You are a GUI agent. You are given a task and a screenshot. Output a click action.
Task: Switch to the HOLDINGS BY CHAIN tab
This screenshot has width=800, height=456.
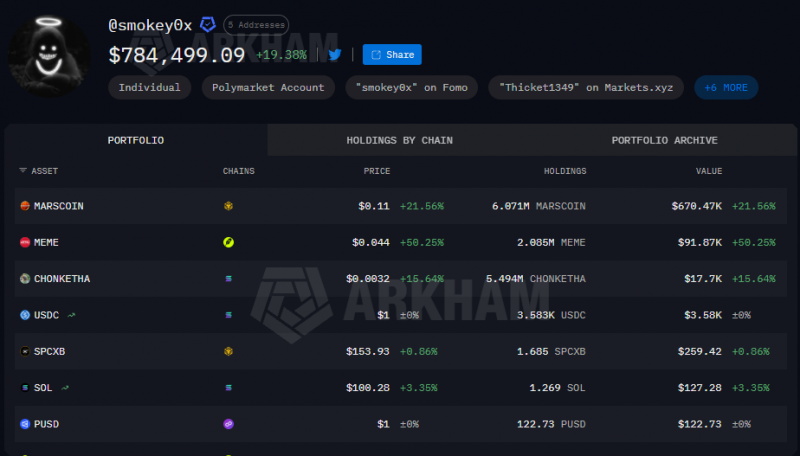coord(399,140)
